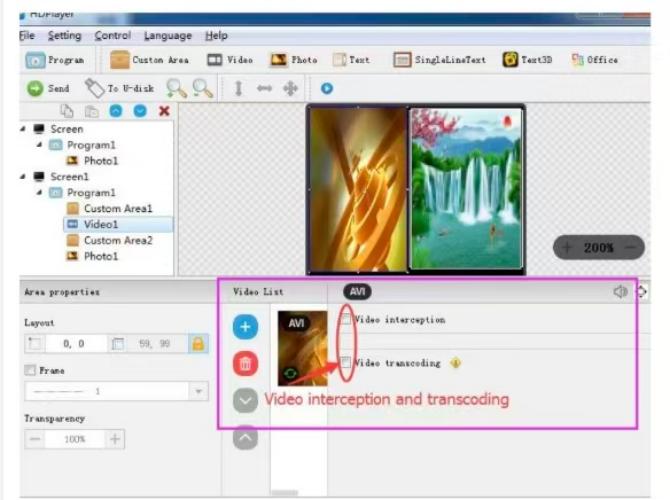Click the Program button in toolbar
The image size is (670, 500).
(x=56, y=60)
